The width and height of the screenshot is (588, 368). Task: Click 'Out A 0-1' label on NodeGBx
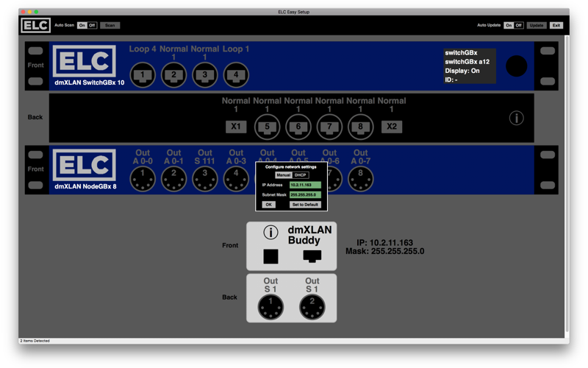[173, 157]
